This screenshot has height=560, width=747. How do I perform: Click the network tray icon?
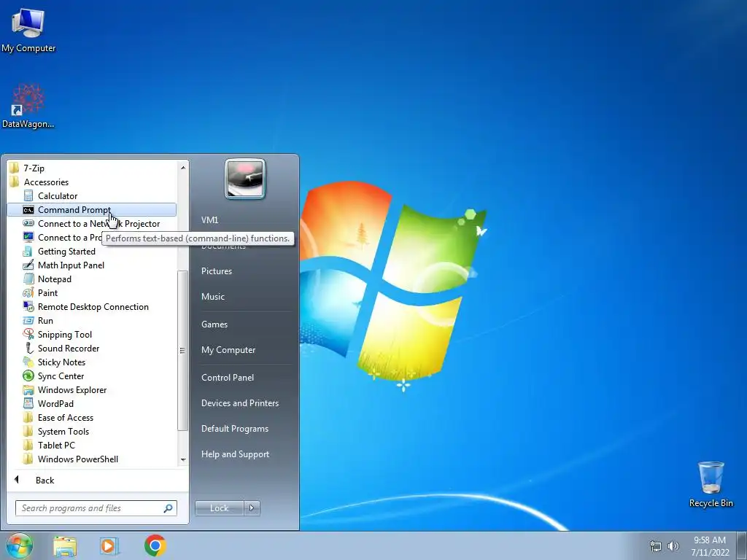pos(656,546)
